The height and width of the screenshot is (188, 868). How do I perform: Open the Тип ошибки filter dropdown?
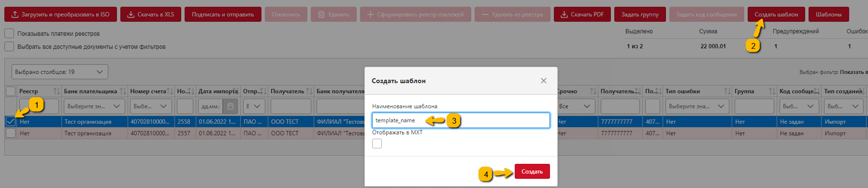click(697, 106)
